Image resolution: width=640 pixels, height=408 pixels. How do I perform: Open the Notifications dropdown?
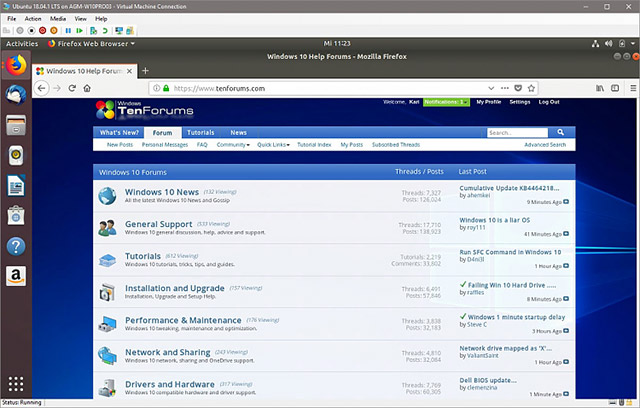coord(445,102)
